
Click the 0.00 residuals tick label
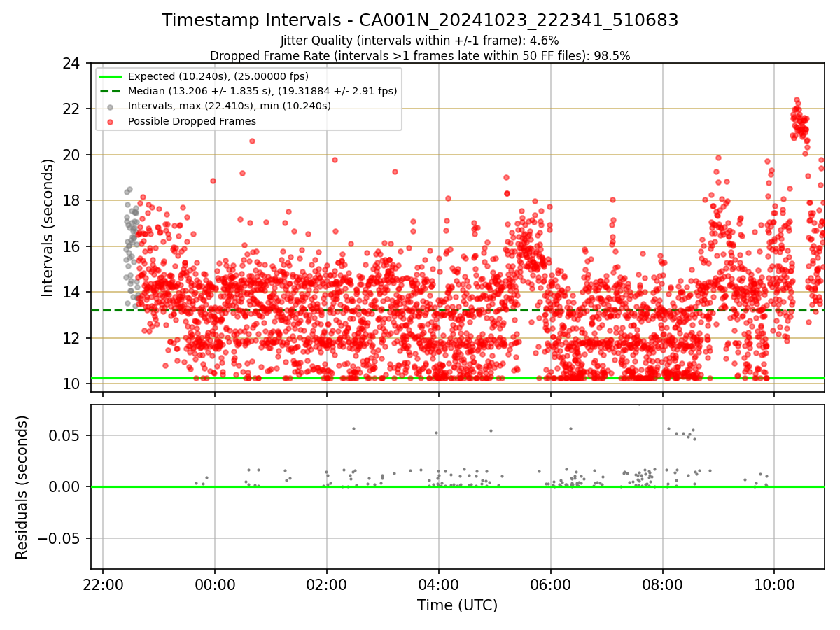point(66,486)
